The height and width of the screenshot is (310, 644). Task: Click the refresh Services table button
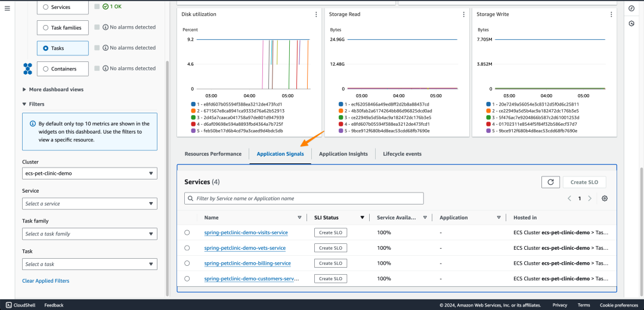(x=551, y=182)
